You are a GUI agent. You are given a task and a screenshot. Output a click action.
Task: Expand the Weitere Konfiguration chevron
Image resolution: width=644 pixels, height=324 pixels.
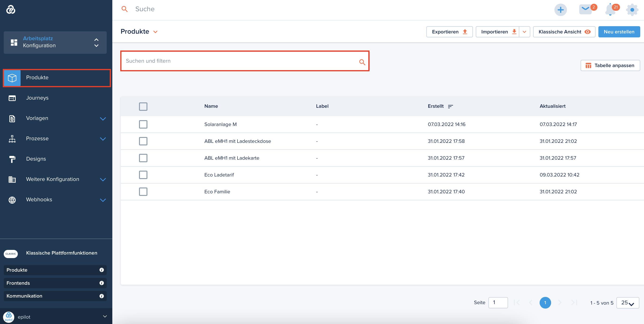(103, 180)
